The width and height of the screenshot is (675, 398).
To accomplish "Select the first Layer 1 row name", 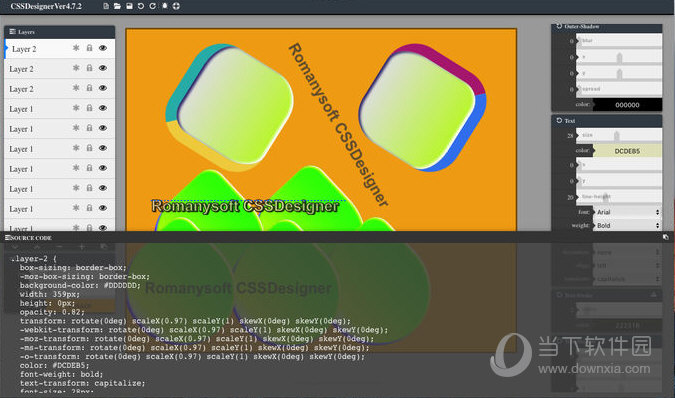I will (x=21, y=109).
